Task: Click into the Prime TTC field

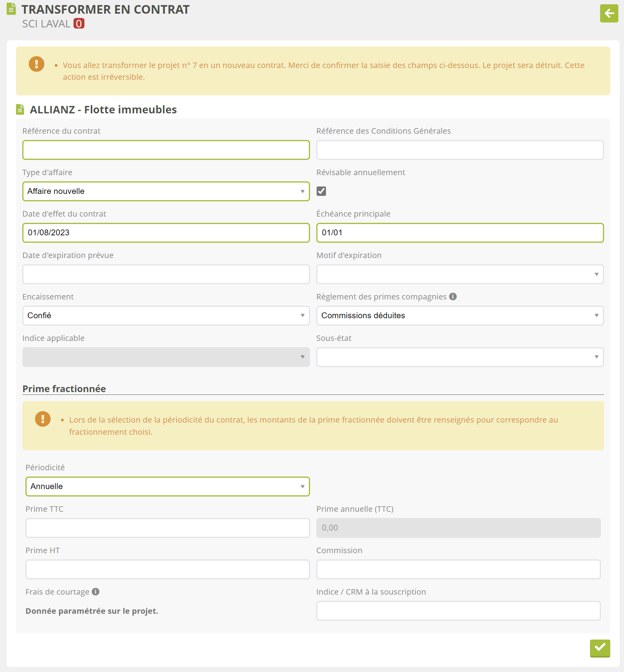Action: point(167,528)
